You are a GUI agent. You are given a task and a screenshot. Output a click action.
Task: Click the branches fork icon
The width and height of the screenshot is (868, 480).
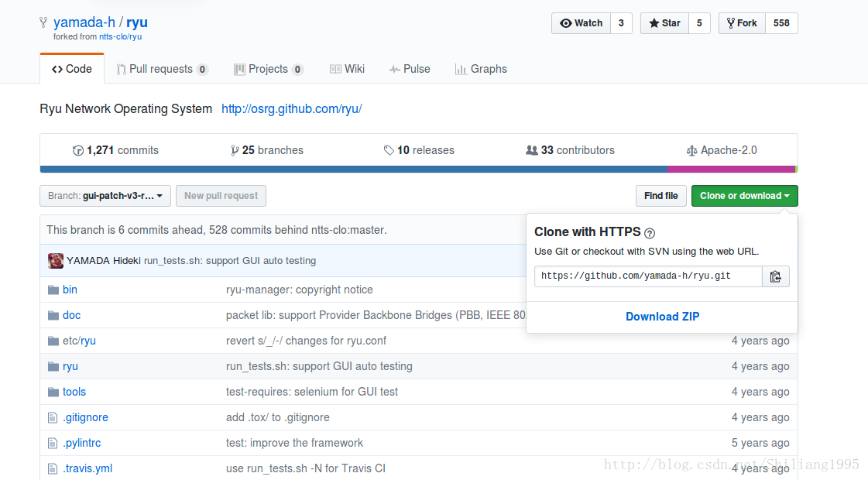235,151
